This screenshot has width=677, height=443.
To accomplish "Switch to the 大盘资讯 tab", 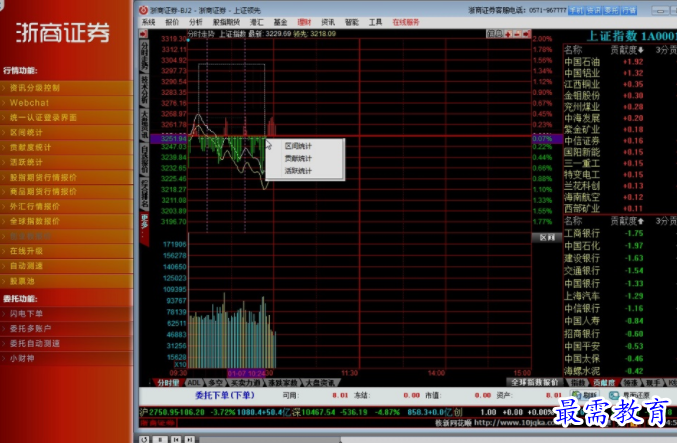I will click(320, 383).
